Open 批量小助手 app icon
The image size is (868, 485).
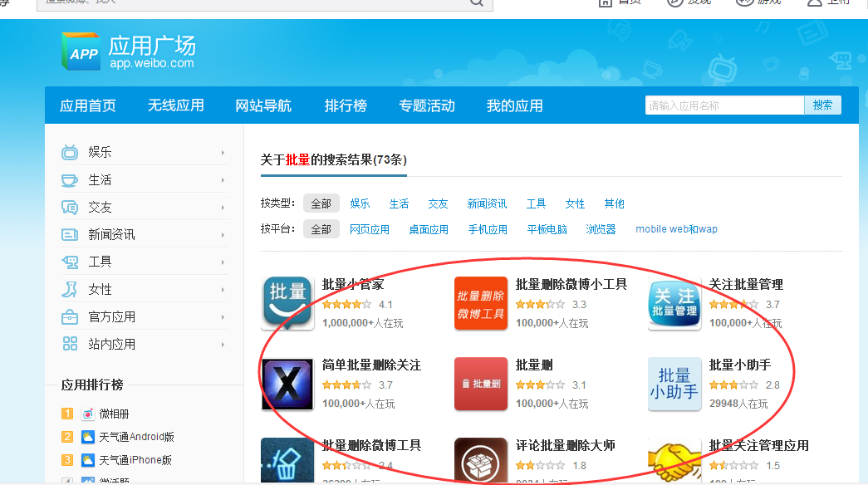(x=674, y=384)
